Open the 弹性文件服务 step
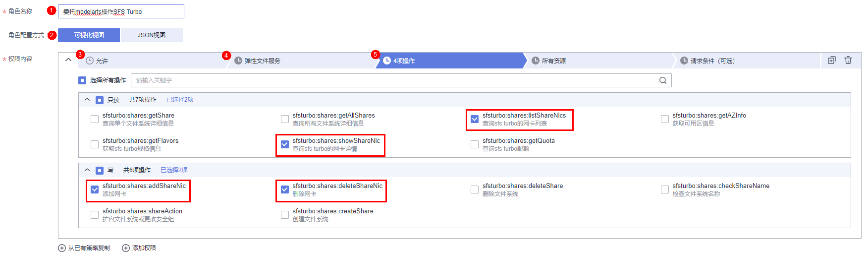 pos(301,61)
